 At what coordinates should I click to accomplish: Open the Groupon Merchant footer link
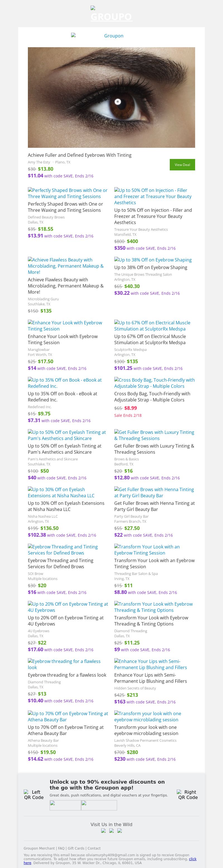click(x=39, y=848)
